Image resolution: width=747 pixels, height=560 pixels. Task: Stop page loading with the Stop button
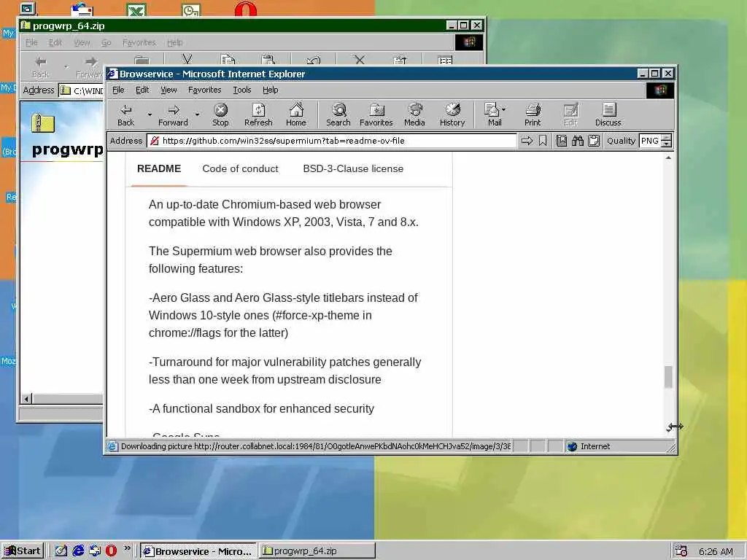(220, 114)
